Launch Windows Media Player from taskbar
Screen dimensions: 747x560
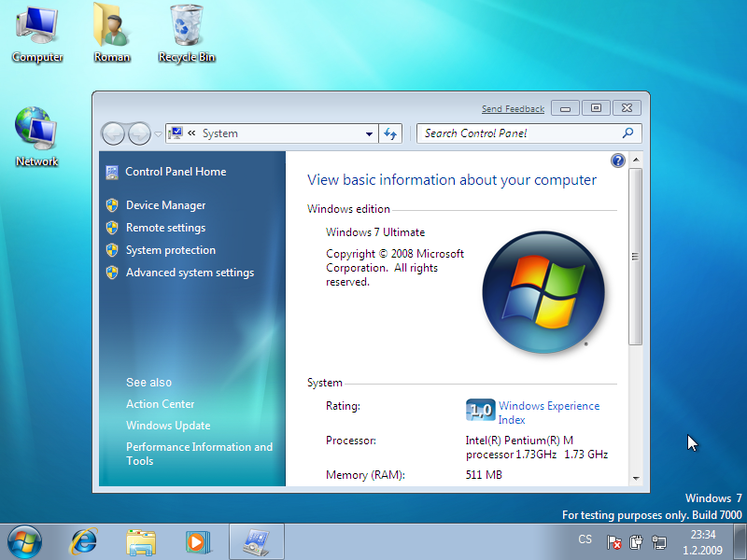pyautogui.click(x=197, y=542)
